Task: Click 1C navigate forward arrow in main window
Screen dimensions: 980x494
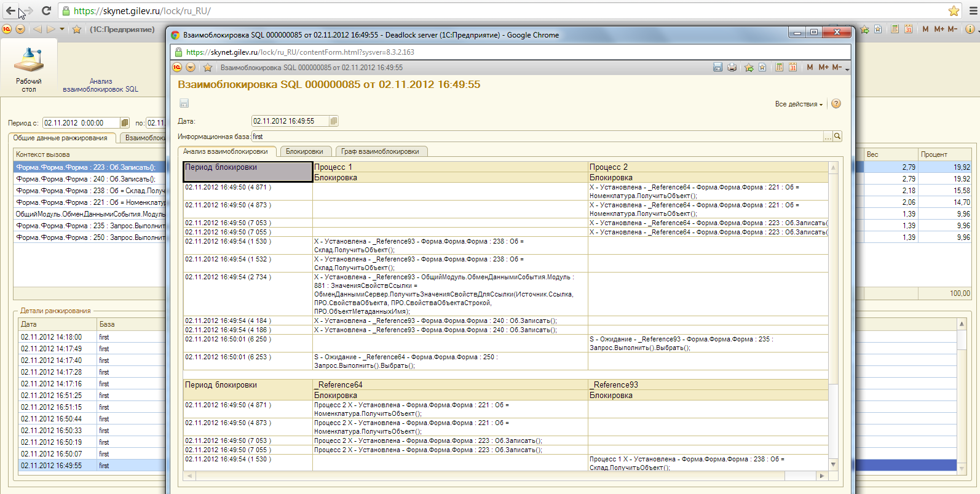Action: coord(51,29)
